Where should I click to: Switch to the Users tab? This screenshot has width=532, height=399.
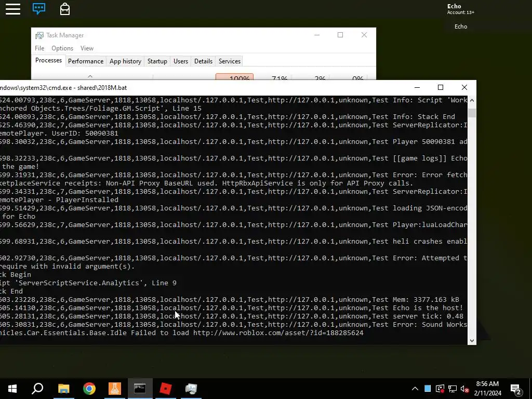click(180, 61)
